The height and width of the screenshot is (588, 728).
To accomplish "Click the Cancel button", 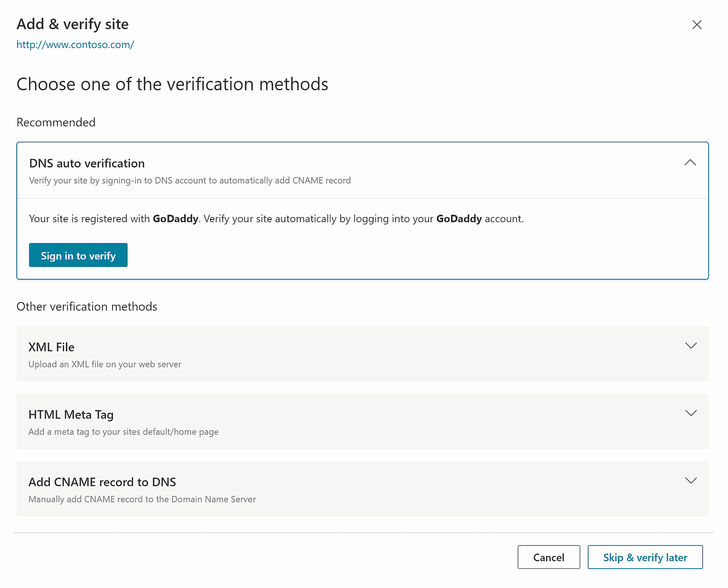I will click(x=548, y=557).
